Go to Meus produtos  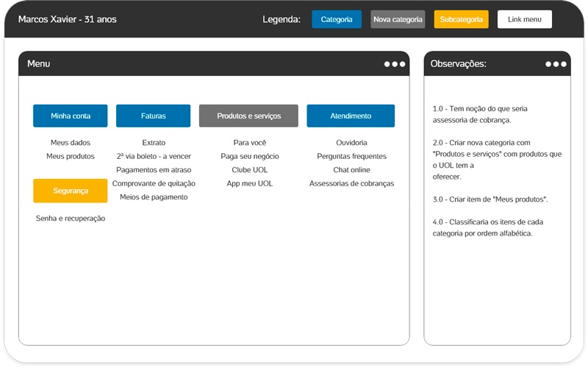click(71, 156)
